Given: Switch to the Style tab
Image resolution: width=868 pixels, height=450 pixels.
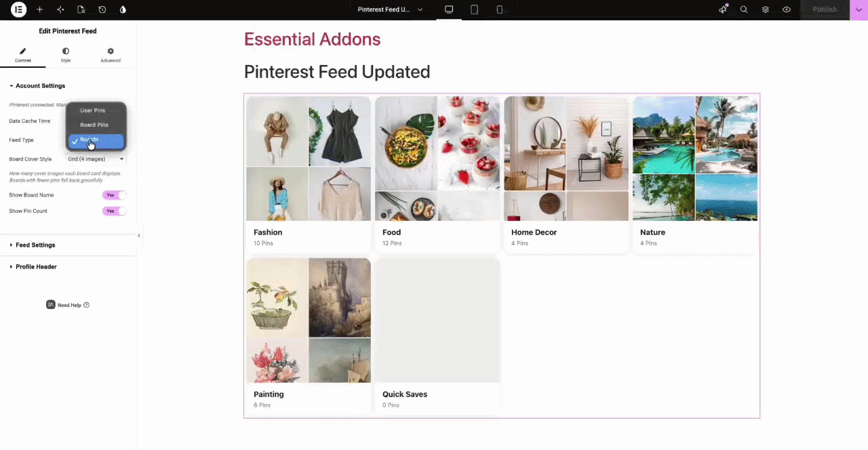Looking at the screenshot, I should [66, 55].
